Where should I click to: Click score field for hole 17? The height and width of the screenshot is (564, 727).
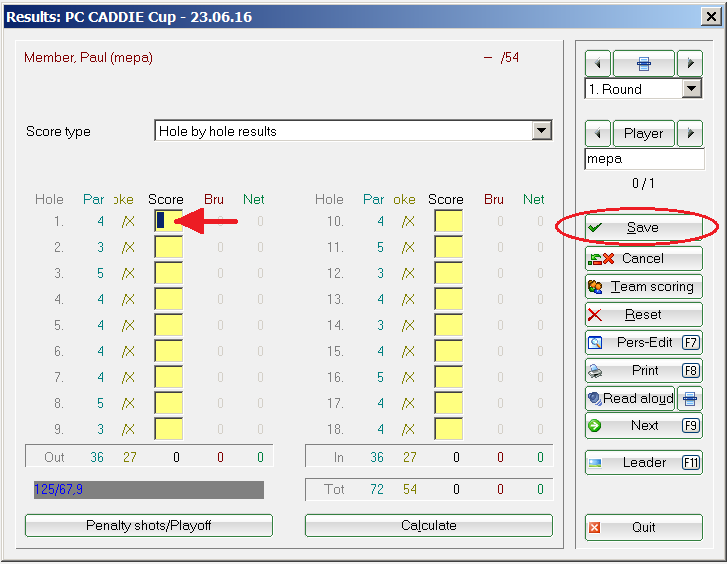[449, 403]
